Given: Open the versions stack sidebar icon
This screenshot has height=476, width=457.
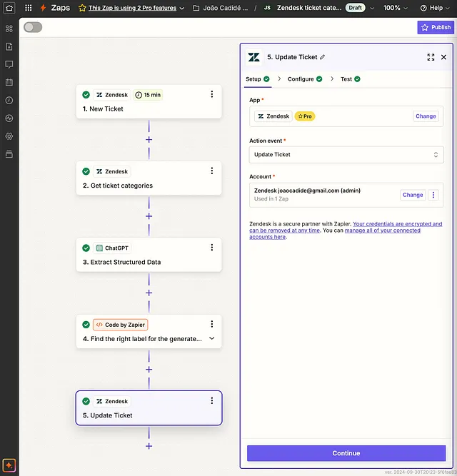Looking at the screenshot, I should coord(9,154).
